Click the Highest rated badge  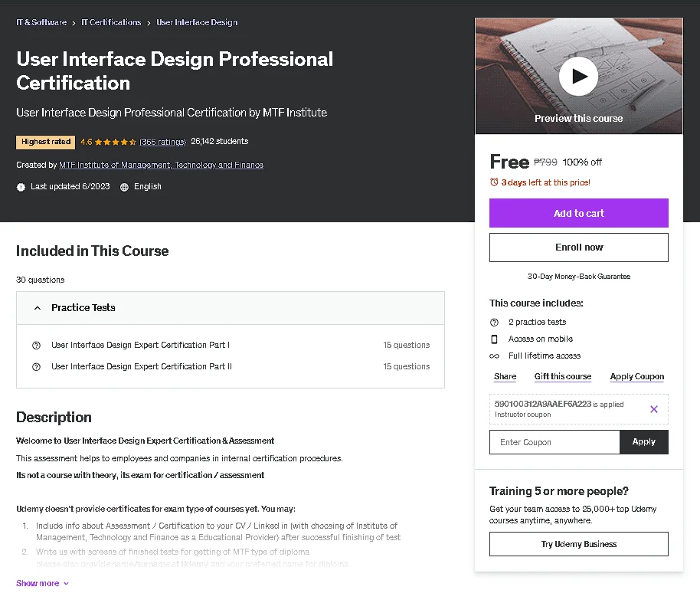(x=45, y=142)
